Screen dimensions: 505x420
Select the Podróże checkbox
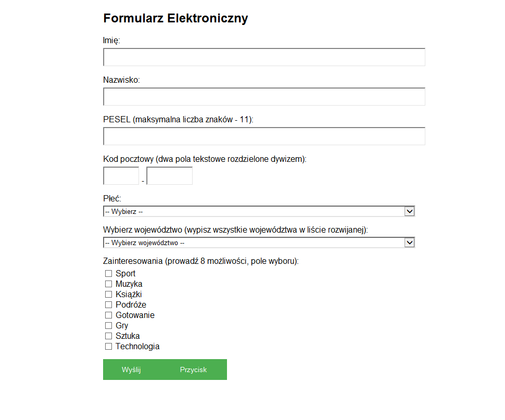(x=108, y=305)
